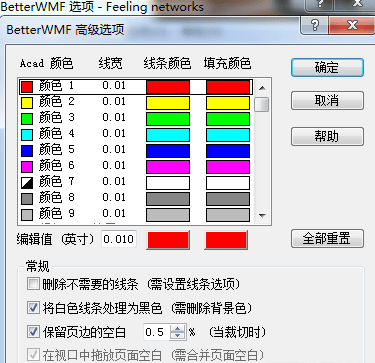Open 帮助 help button

click(x=327, y=136)
